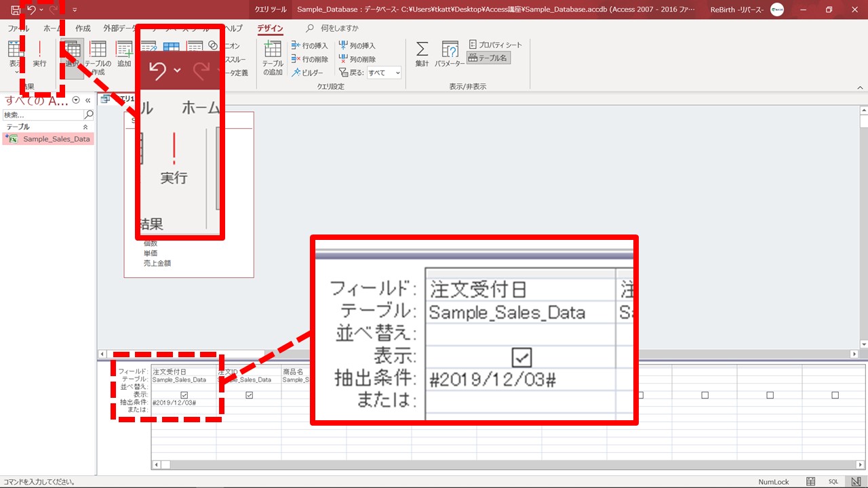The width and height of the screenshot is (868, 488).
Task: Collapse the テーブル group in navigation pane
Action: point(85,127)
